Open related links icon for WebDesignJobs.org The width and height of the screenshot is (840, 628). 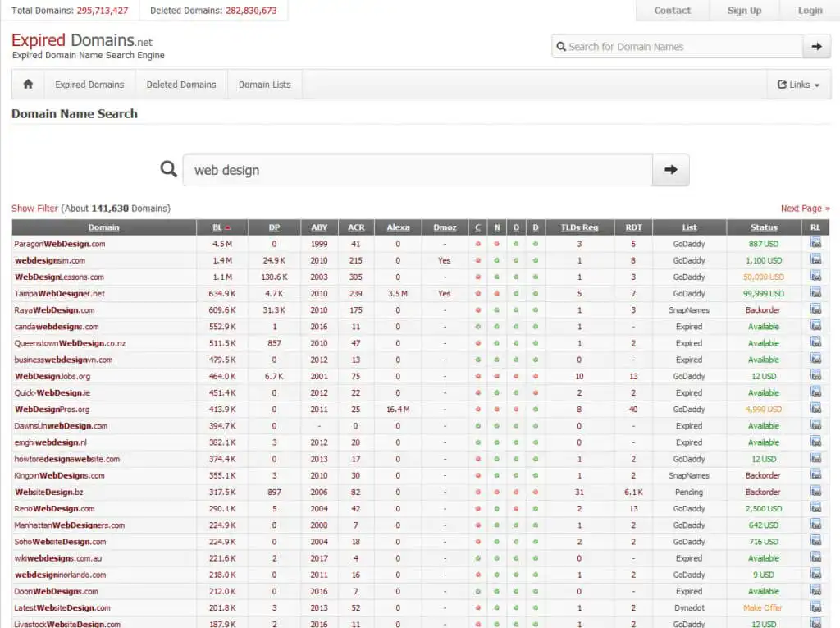pyautogui.click(x=815, y=376)
